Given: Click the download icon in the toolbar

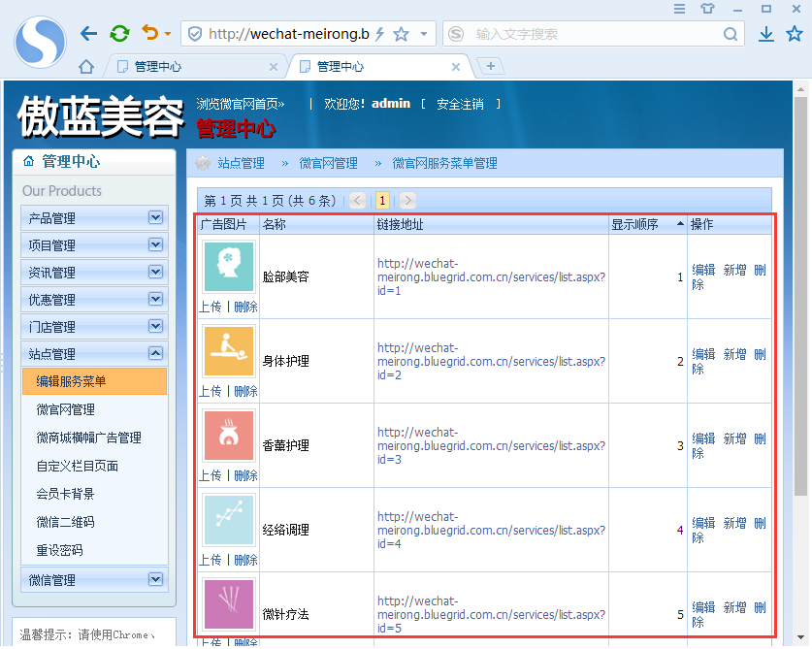Looking at the screenshot, I should [765, 32].
